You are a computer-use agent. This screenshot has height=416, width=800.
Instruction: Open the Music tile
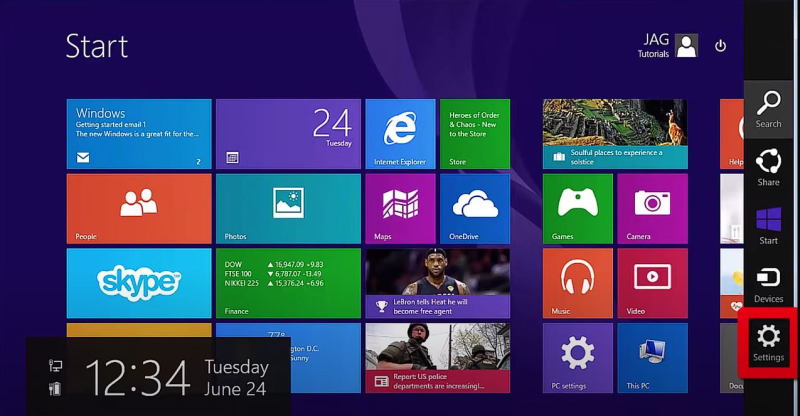[578, 283]
